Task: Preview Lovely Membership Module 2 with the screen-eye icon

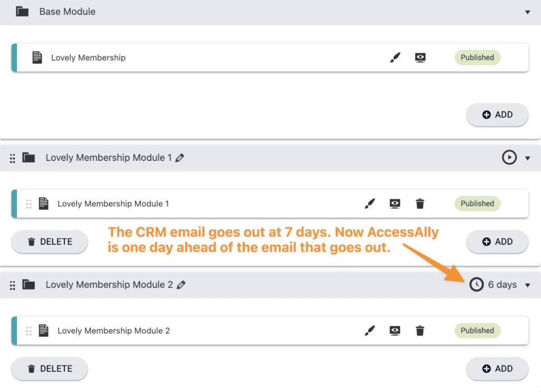Action: (x=395, y=330)
